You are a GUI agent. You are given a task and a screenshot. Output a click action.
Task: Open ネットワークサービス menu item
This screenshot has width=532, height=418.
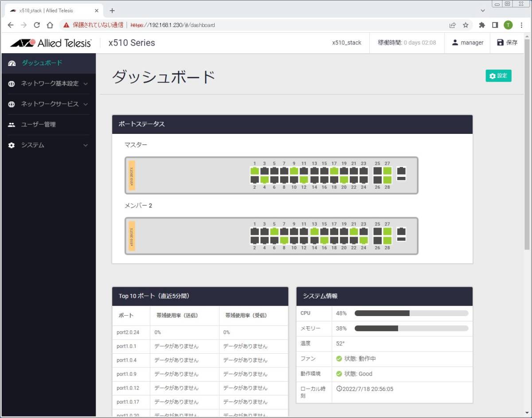(x=48, y=104)
